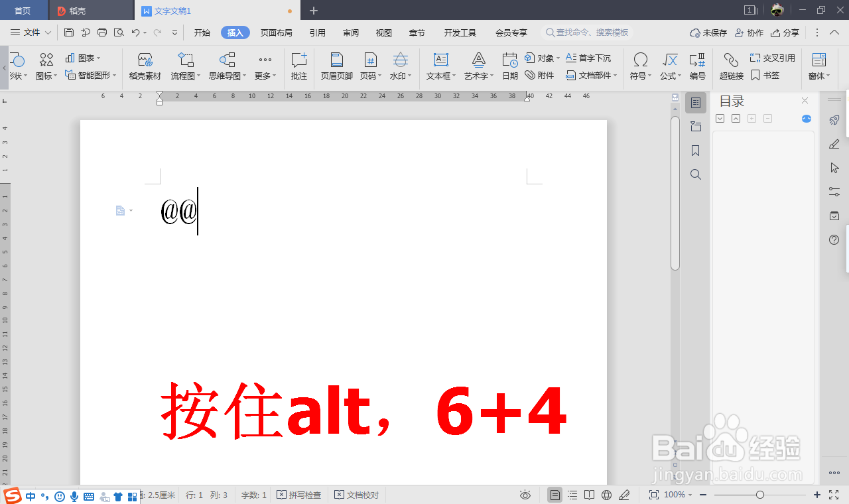Close the 目录 panel

(805, 101)
